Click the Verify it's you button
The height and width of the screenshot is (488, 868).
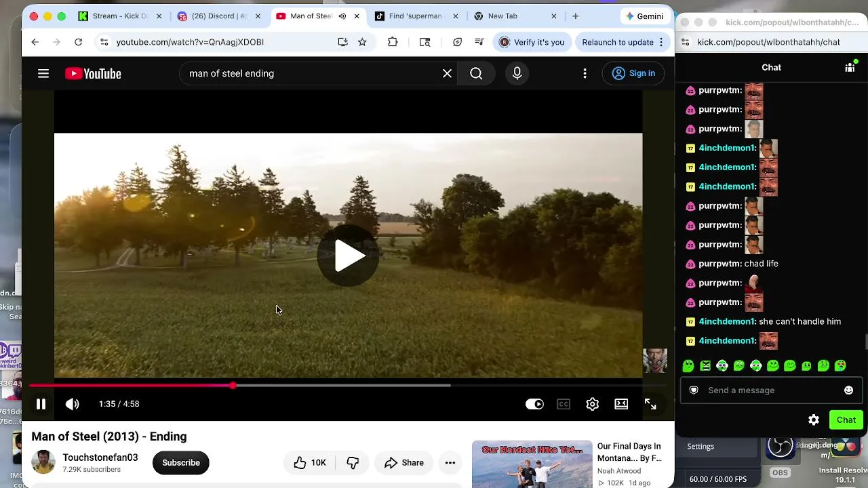[532, 42]
